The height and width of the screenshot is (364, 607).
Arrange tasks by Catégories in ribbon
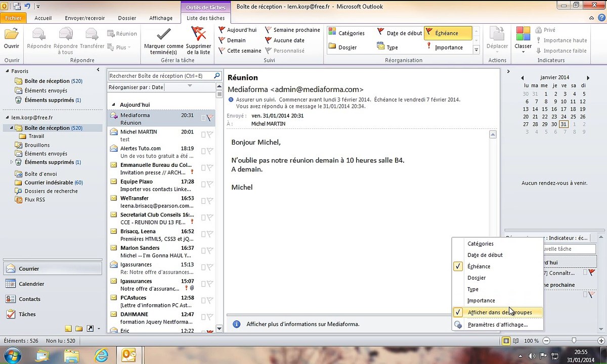[347, 33]
